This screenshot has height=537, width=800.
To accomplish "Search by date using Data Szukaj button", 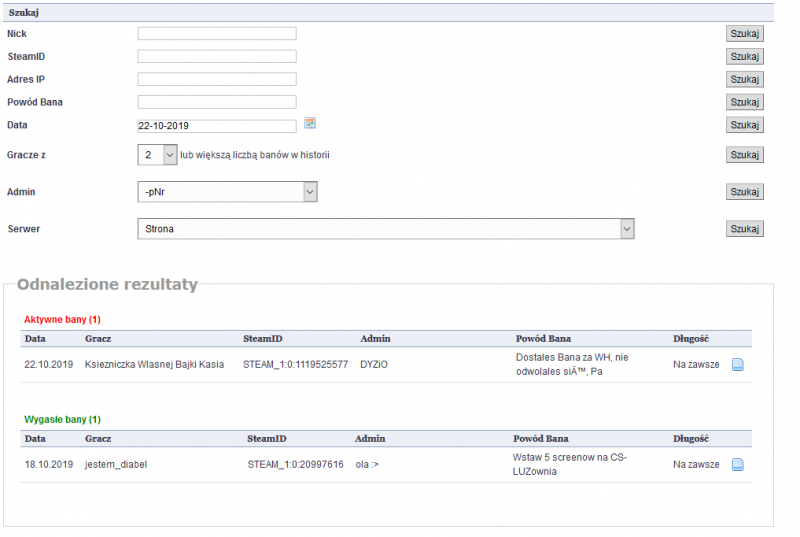I will coord(745,125).
